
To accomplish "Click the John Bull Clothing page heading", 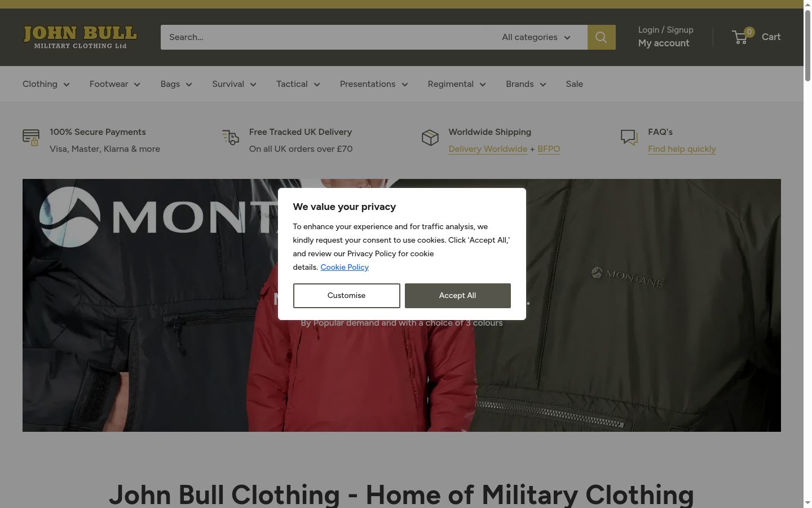I will 401,494.
